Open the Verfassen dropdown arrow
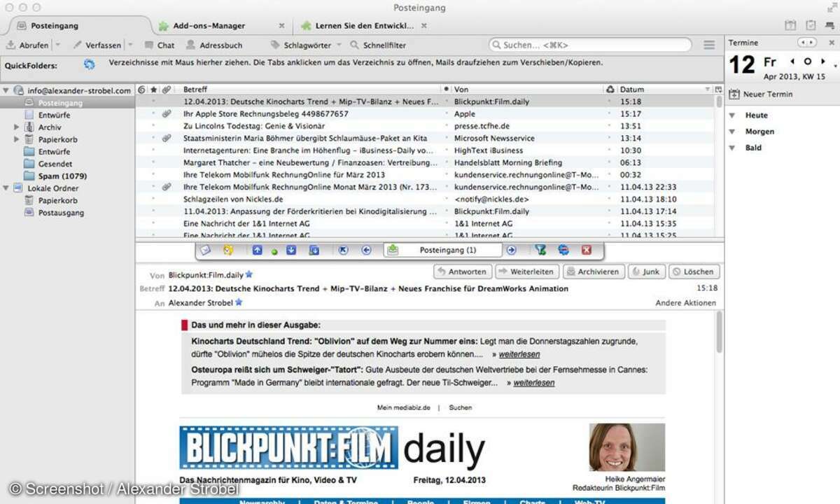Image resolution: width=840 pixels, height=504 pixels. (x=130, y=45)
